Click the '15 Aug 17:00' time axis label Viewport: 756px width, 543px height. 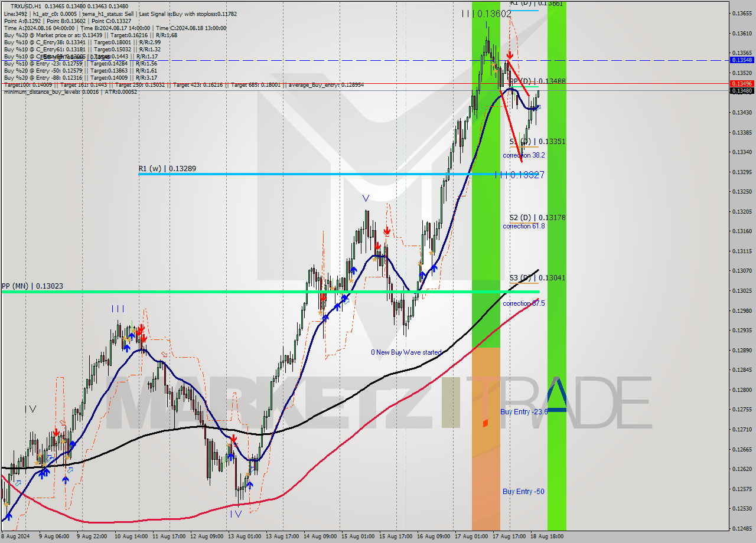click(396, 537)
